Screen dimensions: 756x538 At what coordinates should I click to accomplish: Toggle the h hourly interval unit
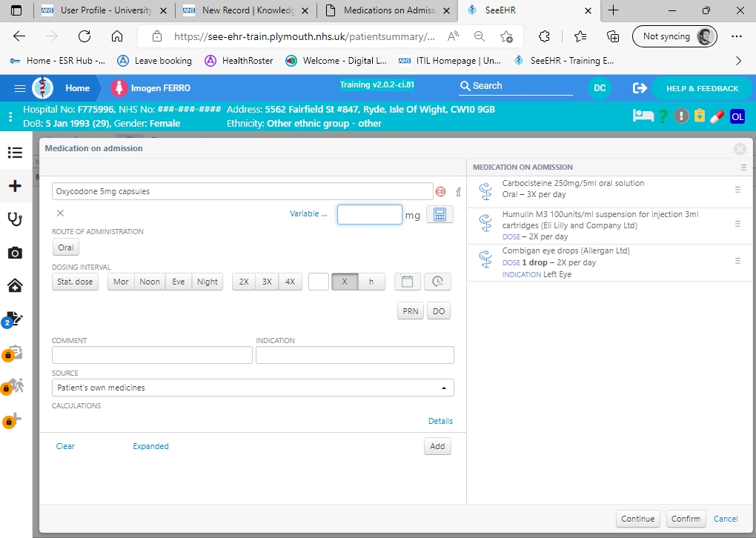371,282
